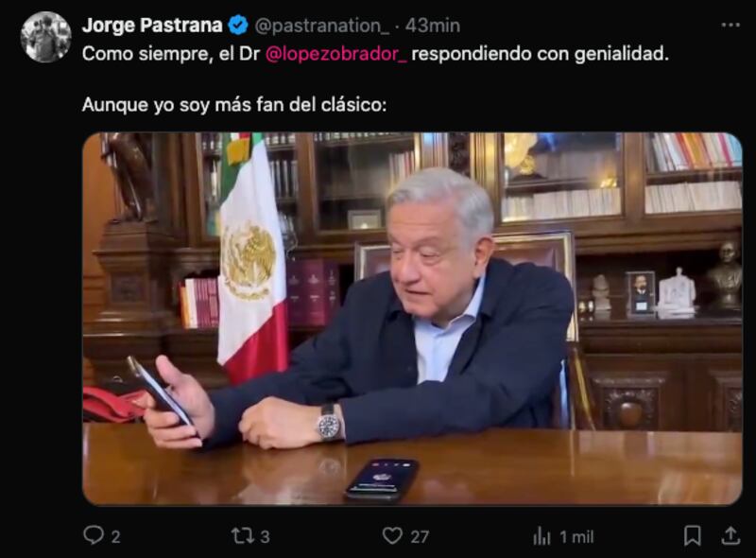
Task: Play the embedded video of man holding phone
Action: (x=412, y=319)
